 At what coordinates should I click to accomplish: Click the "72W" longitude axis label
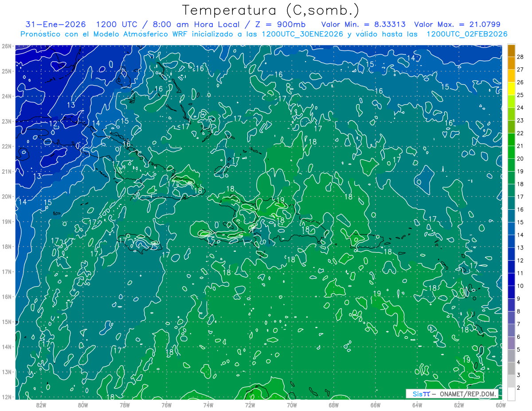click(x=250, y=405)
